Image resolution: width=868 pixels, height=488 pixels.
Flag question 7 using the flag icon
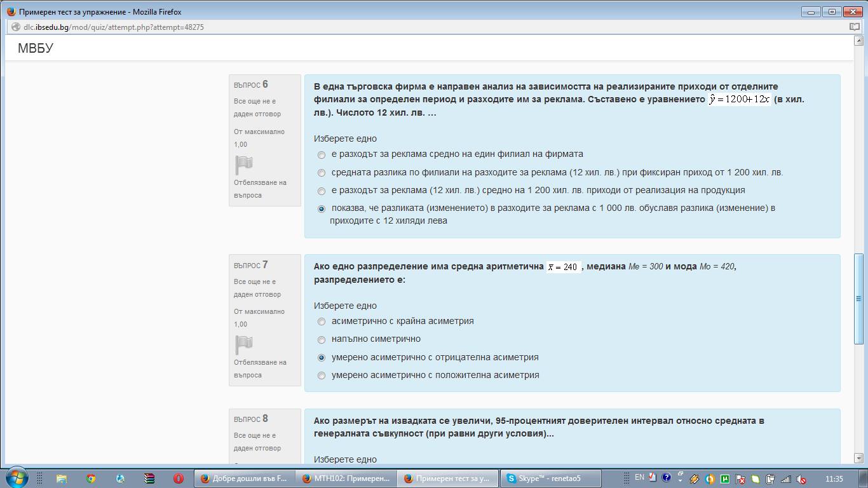[x=244, y=345]
